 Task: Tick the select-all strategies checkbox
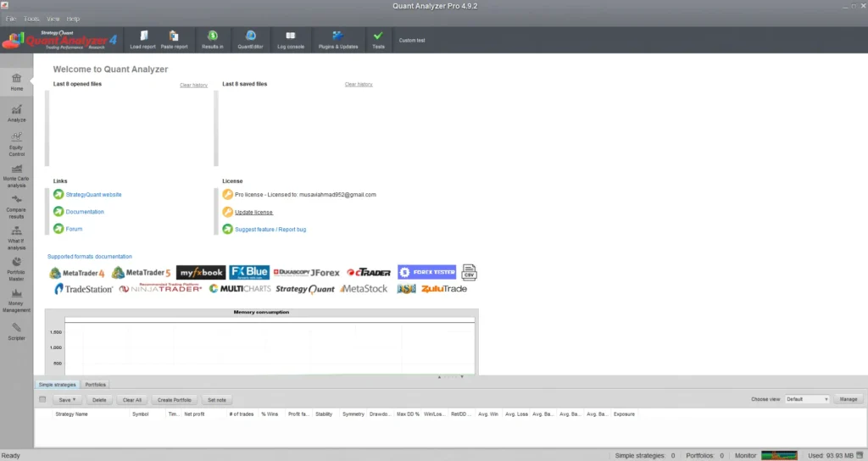[42, 399]
